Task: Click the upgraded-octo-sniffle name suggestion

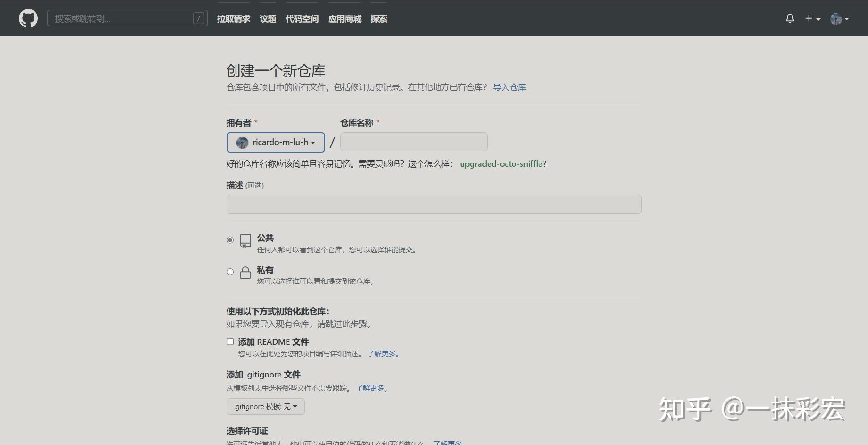Action: (x=501, y=164)
